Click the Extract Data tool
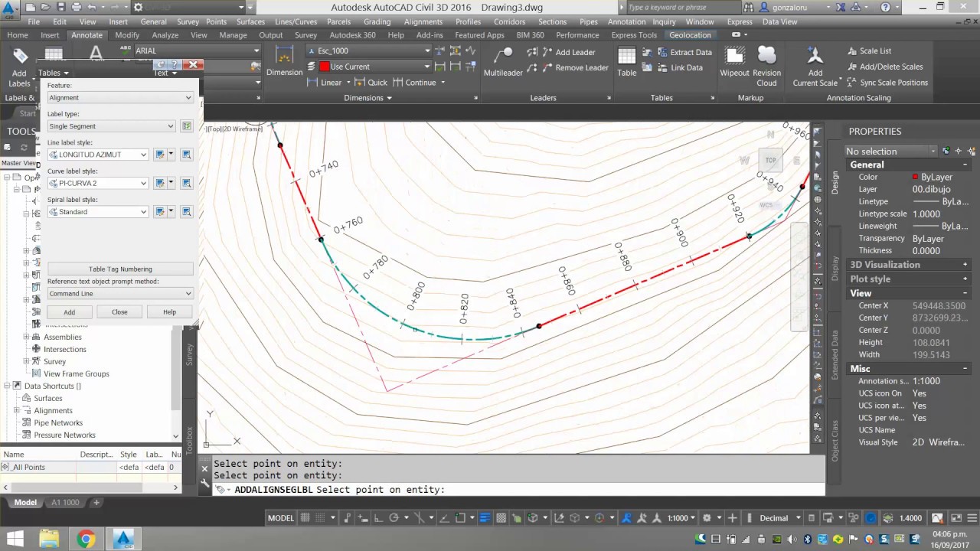980x551 pixels. coord(684,52)
